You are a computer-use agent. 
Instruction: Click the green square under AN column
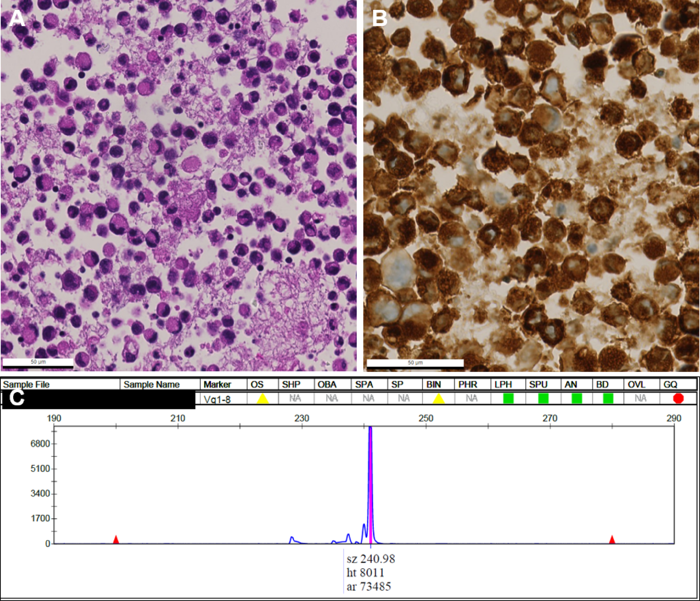[576, 398]
